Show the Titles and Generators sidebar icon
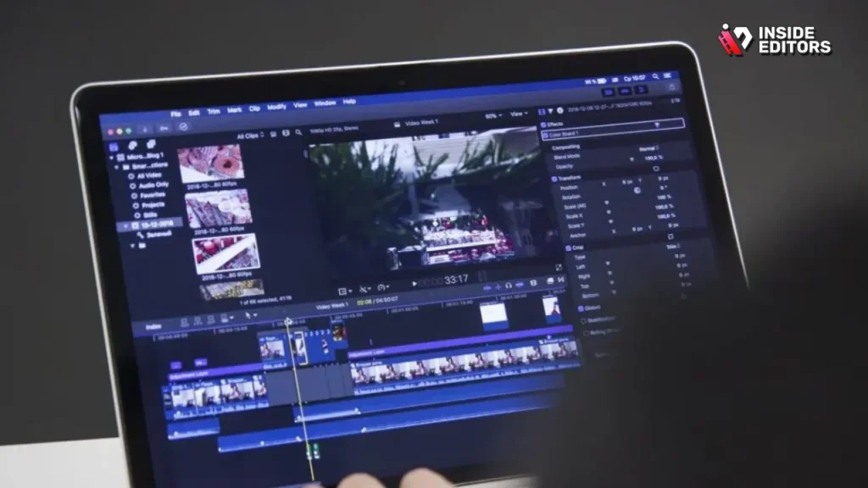868x488 pixels. [151, 144]
